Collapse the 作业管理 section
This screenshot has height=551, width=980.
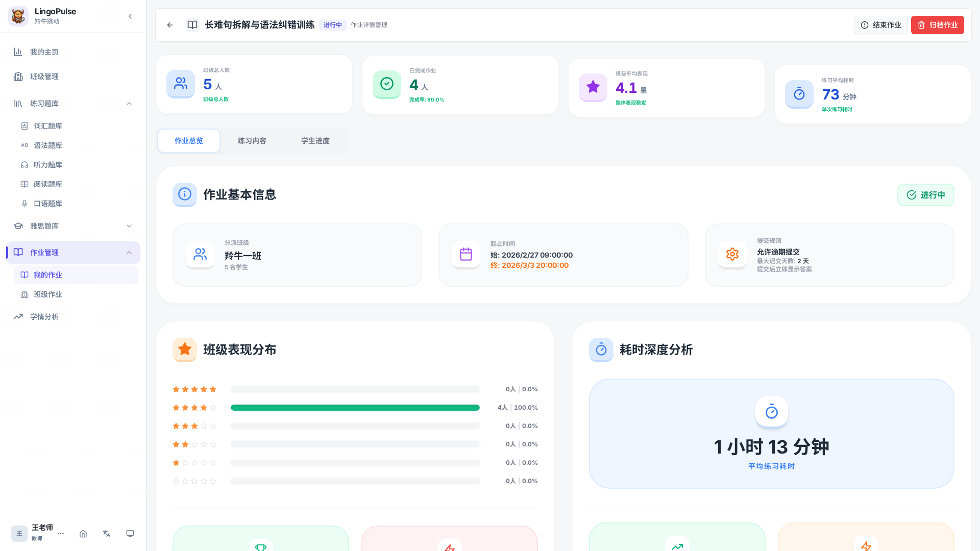129,253
